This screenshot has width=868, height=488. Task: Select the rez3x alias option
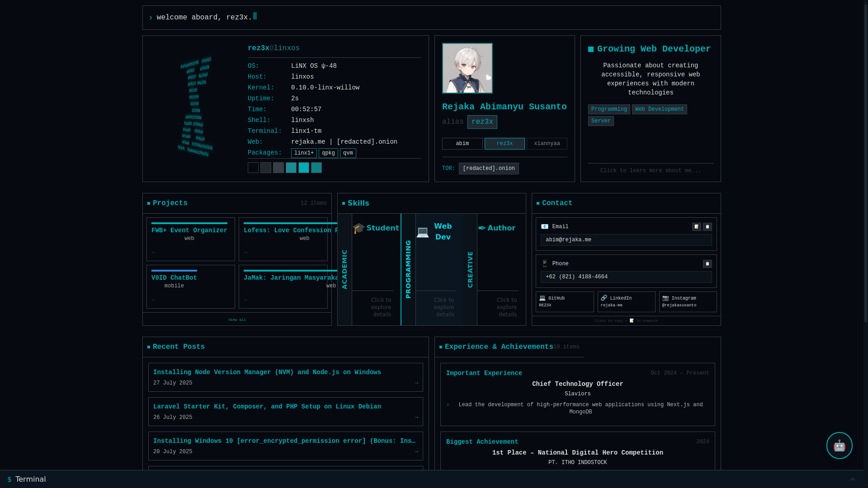[x=505, y=144]
